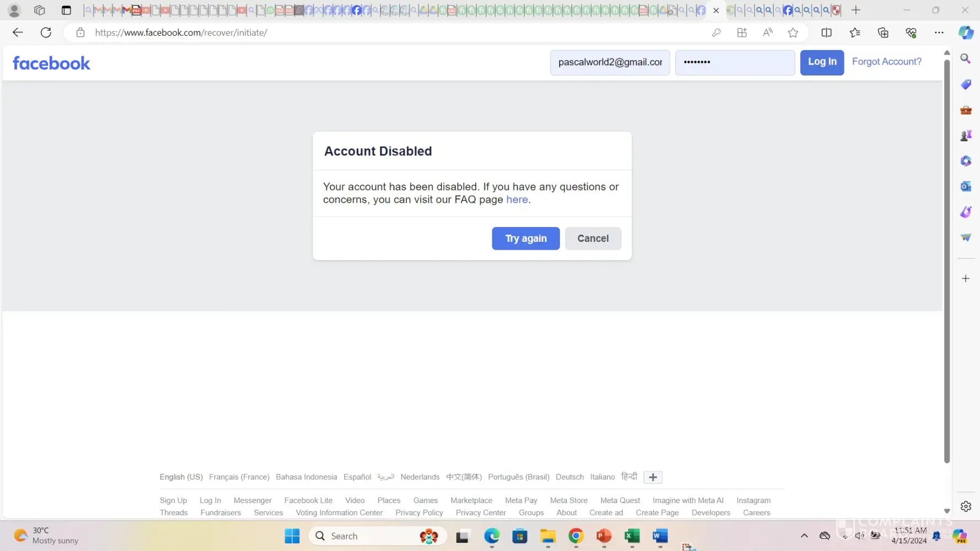Image resolution: width=980 pixels, height=551 pixels.
Task: Click the email input field
Action: point(610,62)
